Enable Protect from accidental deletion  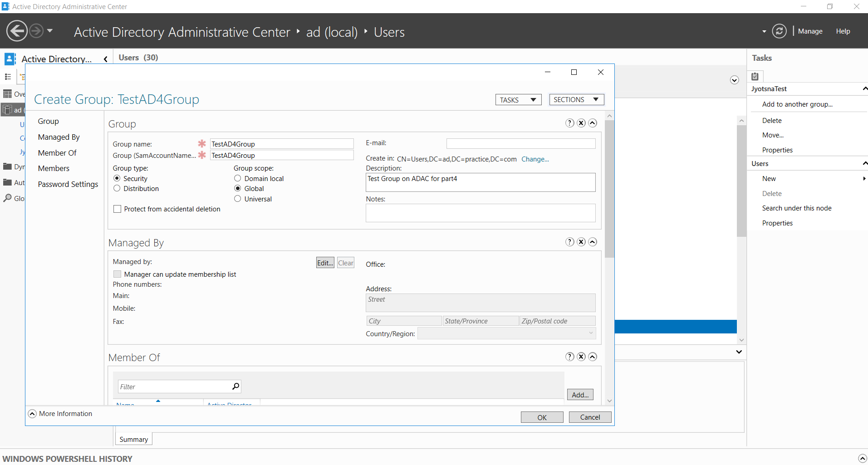[118, 209]
